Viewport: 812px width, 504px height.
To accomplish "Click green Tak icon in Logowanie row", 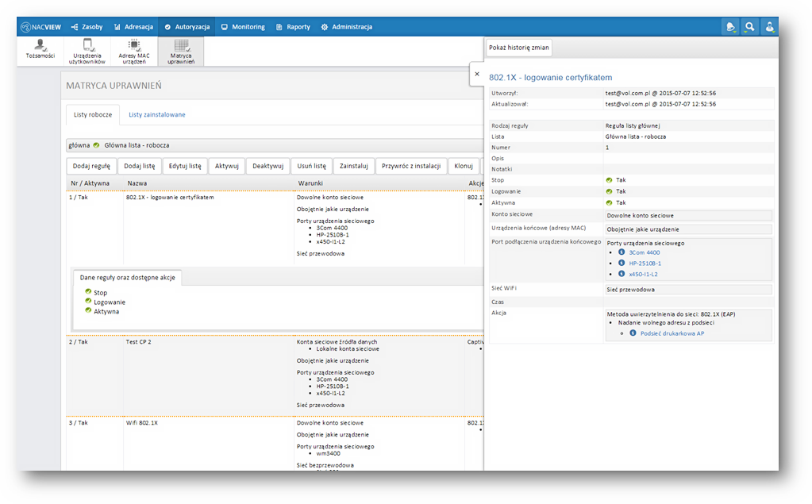I will 609,191.
